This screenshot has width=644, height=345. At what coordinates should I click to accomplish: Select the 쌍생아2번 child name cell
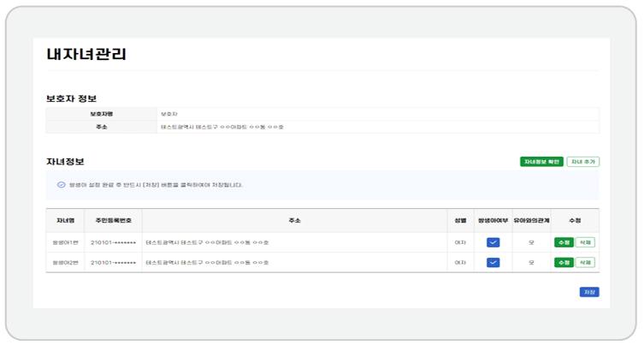(65, 262)
